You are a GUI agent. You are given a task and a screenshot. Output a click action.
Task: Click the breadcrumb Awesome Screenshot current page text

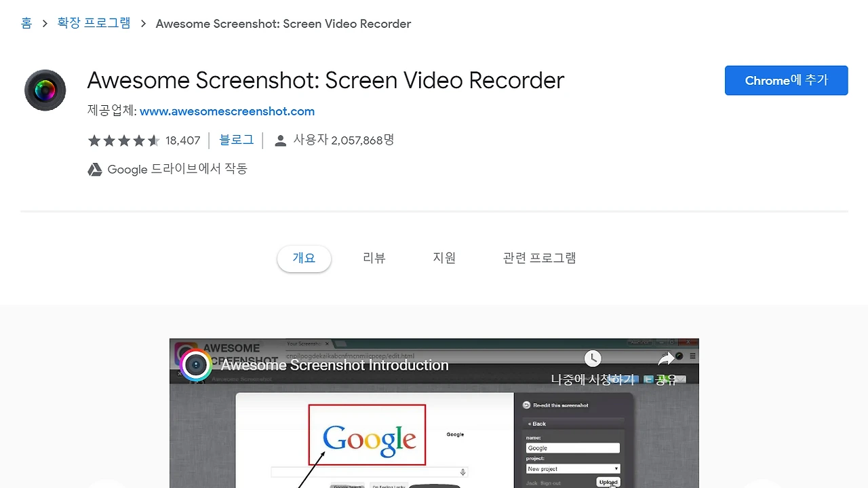pyautogui.click(x=283, y=24)
